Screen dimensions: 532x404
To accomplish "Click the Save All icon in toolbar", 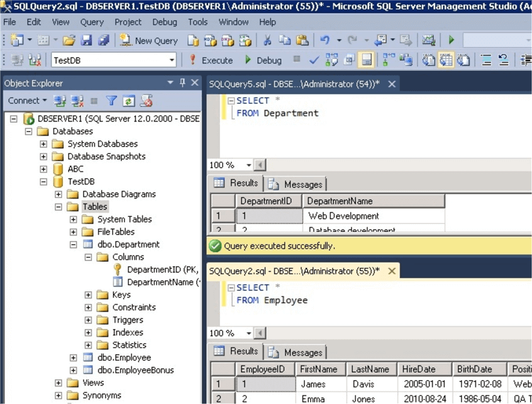I will coord(104,40).
